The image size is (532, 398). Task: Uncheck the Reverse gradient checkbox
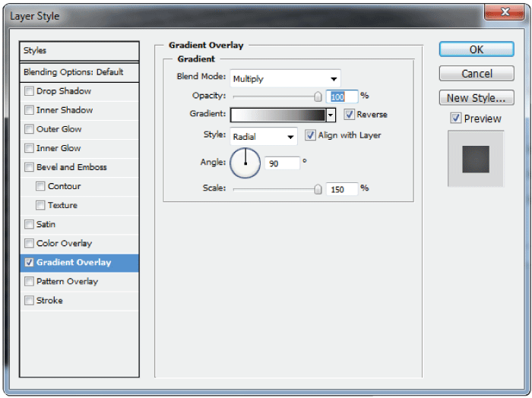tap(349, 114)
